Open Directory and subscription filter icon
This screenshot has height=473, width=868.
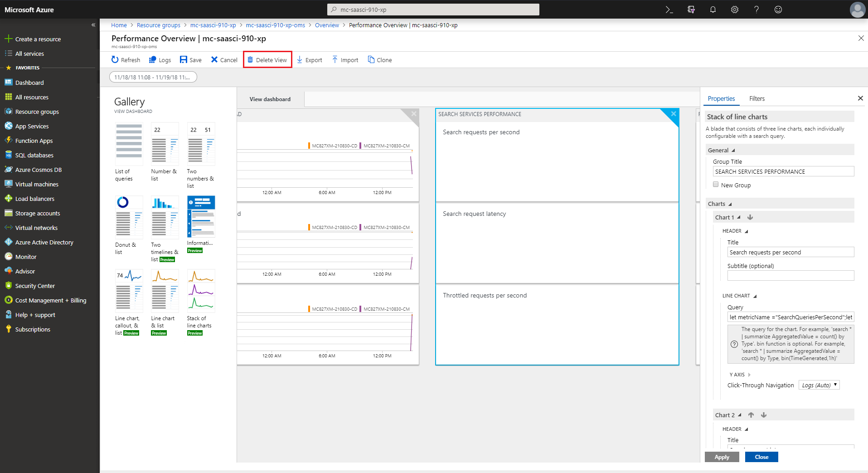click(691, 10)
